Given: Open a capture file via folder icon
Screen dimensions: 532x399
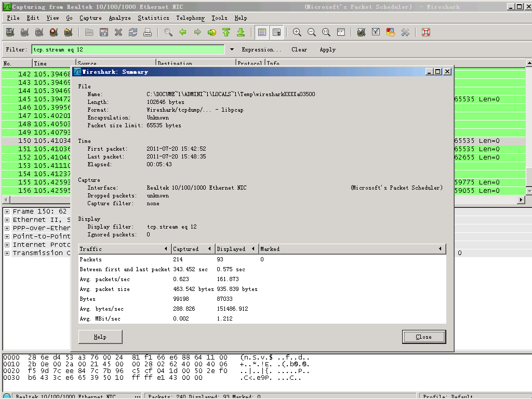Looking at the screenshot, I should tap(89, 32).
